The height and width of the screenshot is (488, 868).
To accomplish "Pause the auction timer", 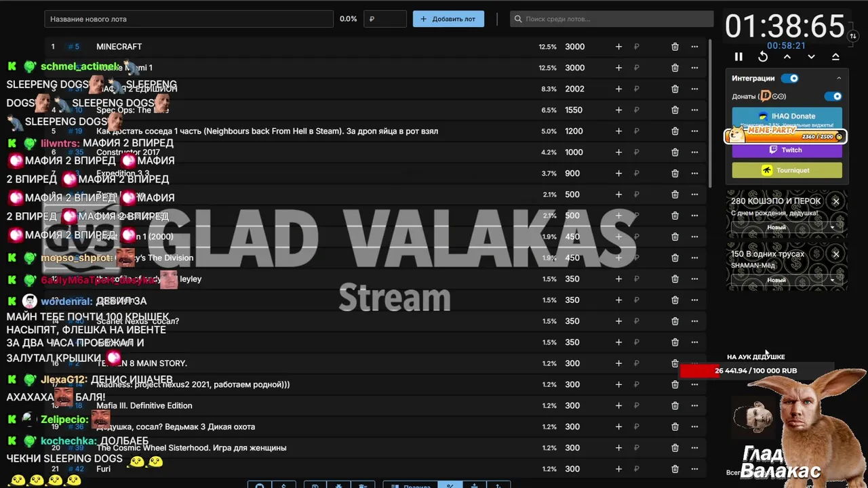I will 738,57.
